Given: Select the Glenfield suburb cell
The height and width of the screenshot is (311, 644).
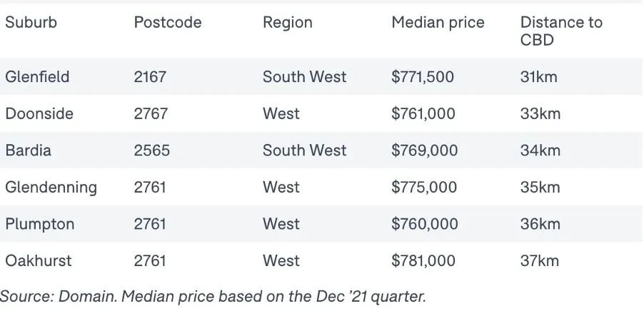Looking at the screenshot, I should [37, 77].
